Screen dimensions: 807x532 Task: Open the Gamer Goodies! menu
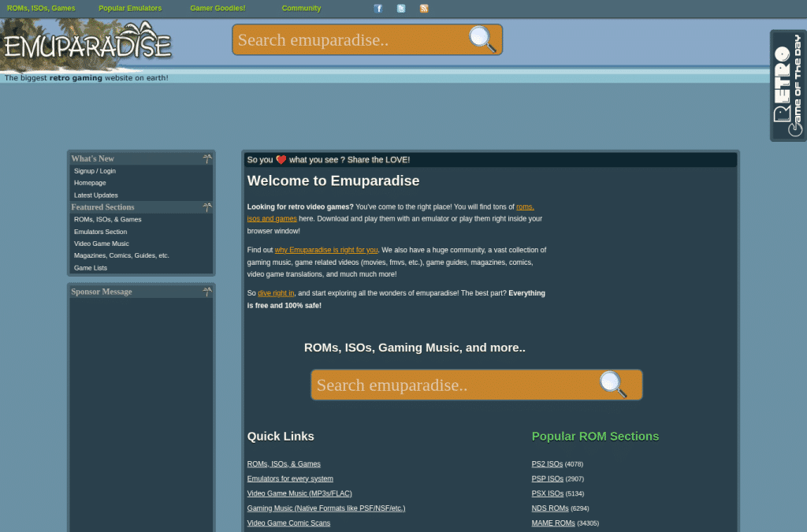click(218, 8)
